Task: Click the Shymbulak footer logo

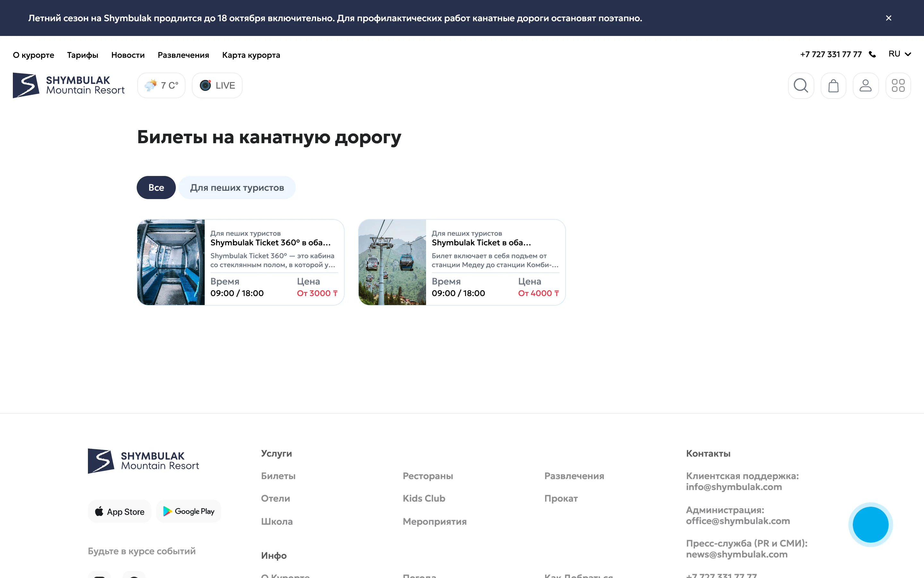Action: (143, 461)
